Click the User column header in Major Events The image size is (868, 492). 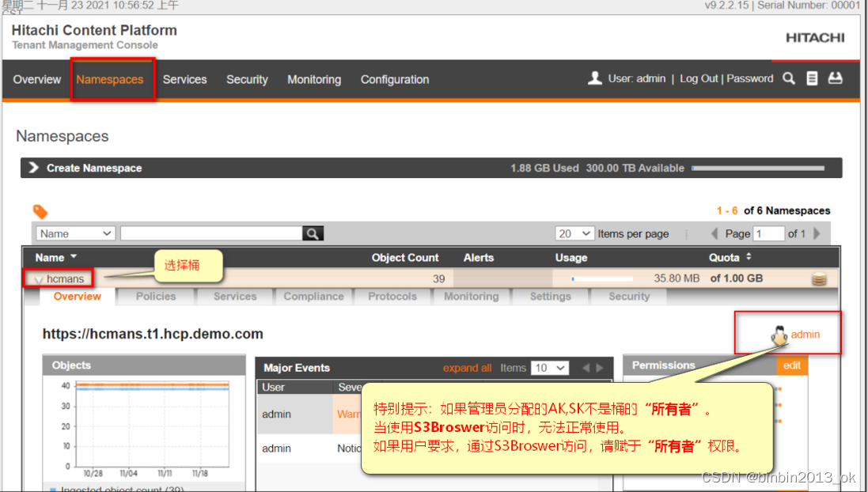[274, 388]
